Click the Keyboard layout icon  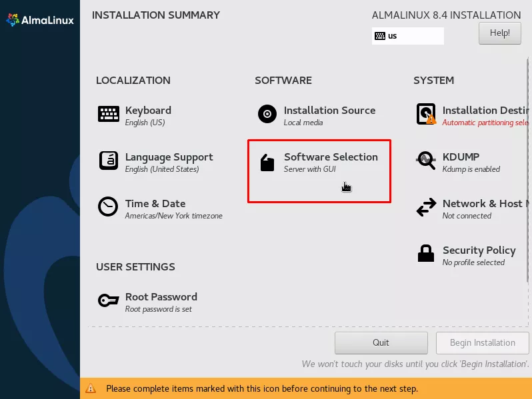coord(109,114)
